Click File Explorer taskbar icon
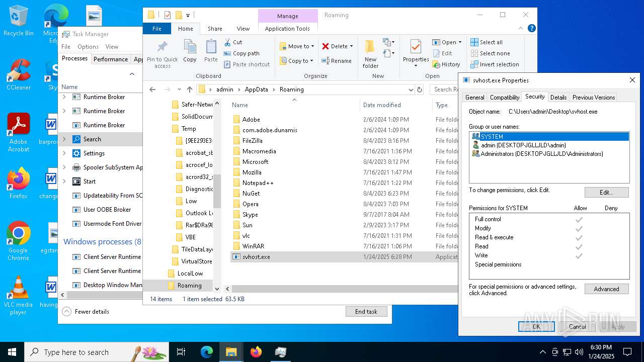The image size is (644, 362). click(x=231, y=352)
